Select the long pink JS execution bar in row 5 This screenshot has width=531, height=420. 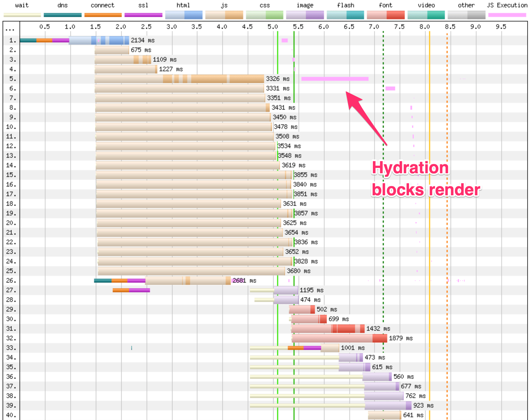click(x=335, y=79)
